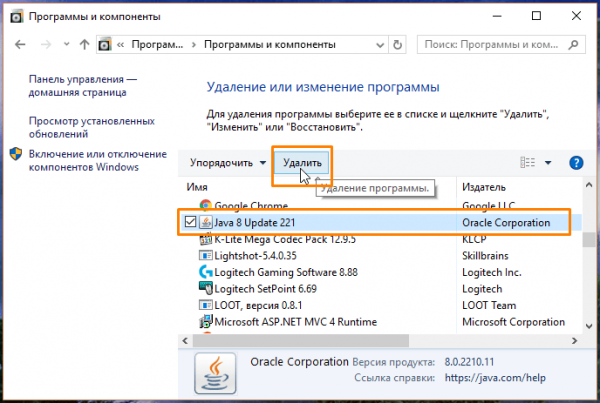Click the Java icon in the list row
This screenshot has height=403, width=600.
(205, 222)
